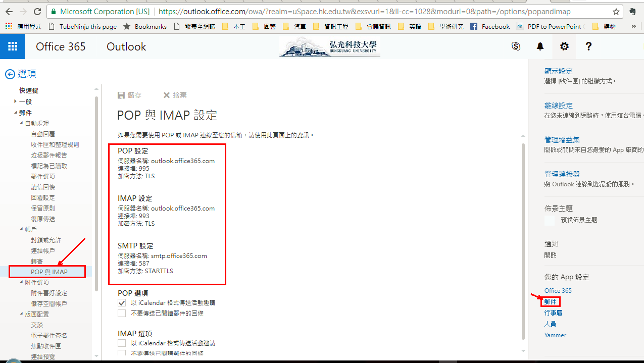644x363 pixels.
Task: Collapse the 版面配置 subsection
Action: click(22, 314)
